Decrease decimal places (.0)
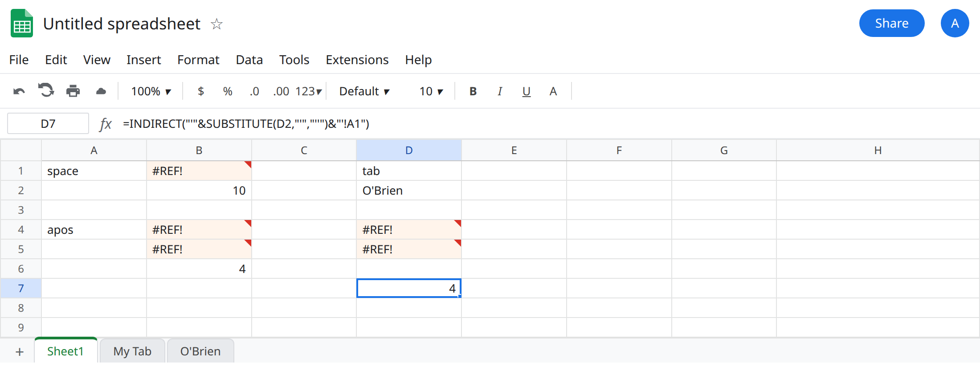The width and height of the screenshot is (980, 383). pos(254,91)
